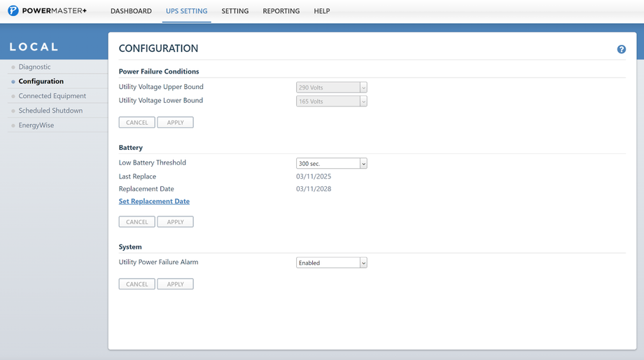Open the Reporting tab
The width and height of the screenshot is (644, 360).
281,11
